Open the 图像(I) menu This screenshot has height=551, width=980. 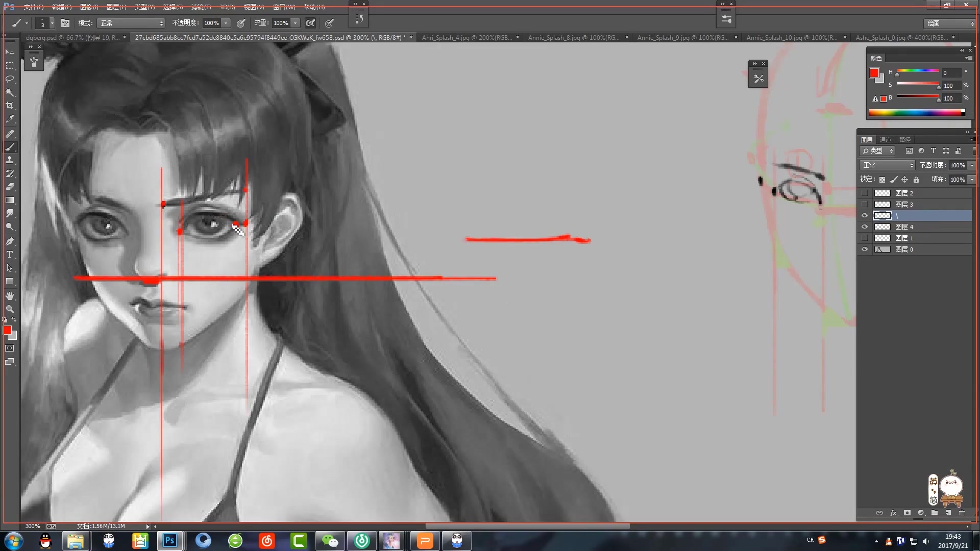89,7
